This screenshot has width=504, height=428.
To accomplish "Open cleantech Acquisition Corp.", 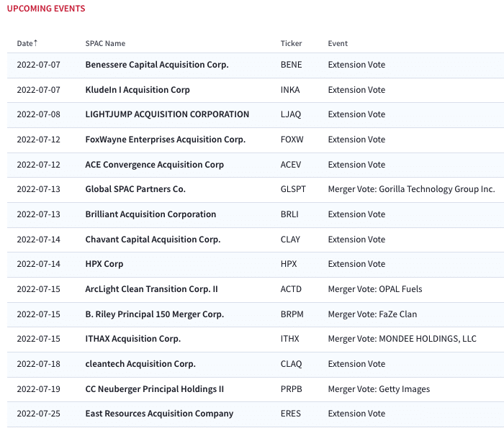I will (x=140, y=364).
